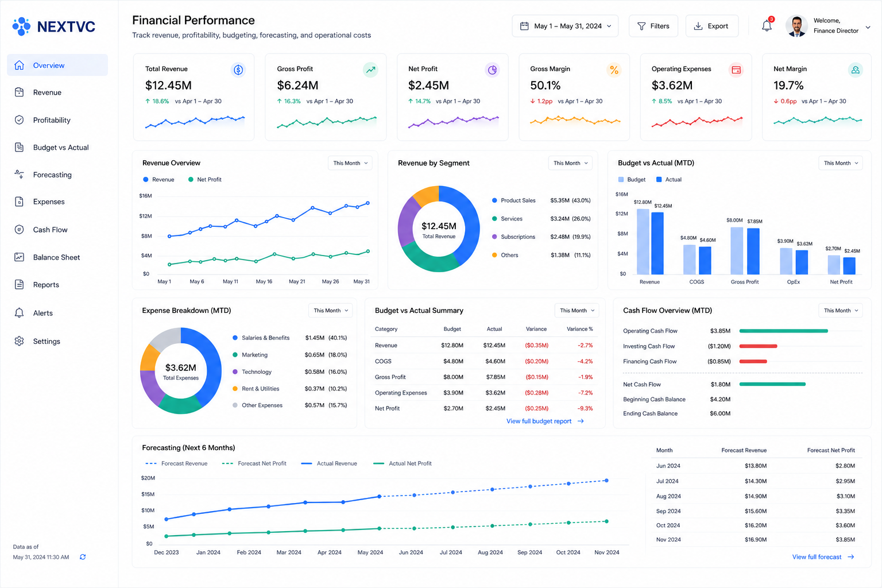Image resolution: width=882 pixels, height=588 pixels.
Task: Open the View full budget report link
Action: tap(545, 421)
